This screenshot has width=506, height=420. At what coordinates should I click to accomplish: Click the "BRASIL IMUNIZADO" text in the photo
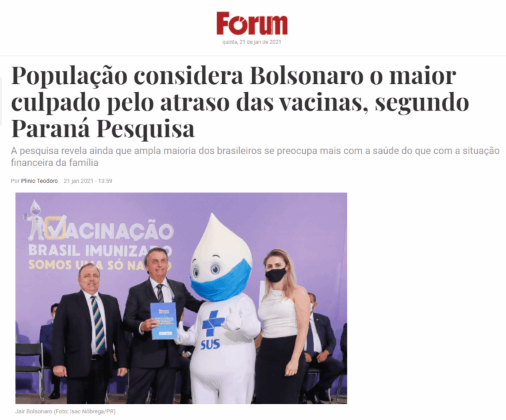100,251
